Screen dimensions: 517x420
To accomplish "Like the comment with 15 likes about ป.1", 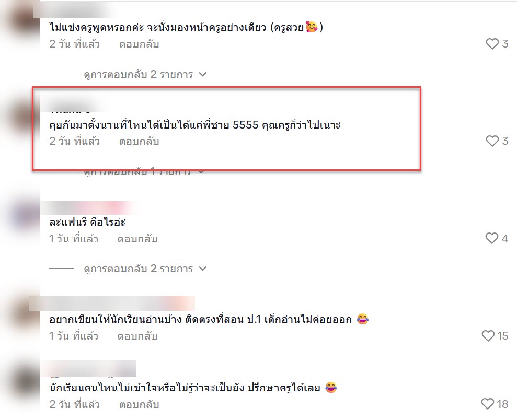I will (x=488, y=336).
